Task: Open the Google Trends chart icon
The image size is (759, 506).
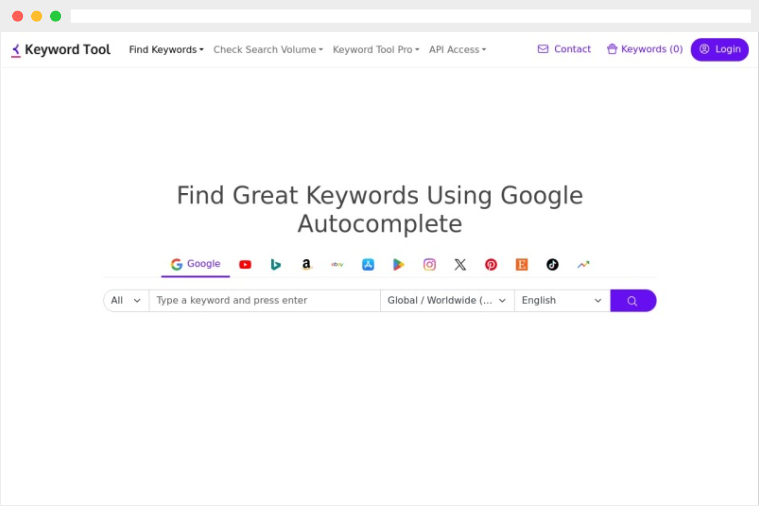Action: click(x=583, y=264)
